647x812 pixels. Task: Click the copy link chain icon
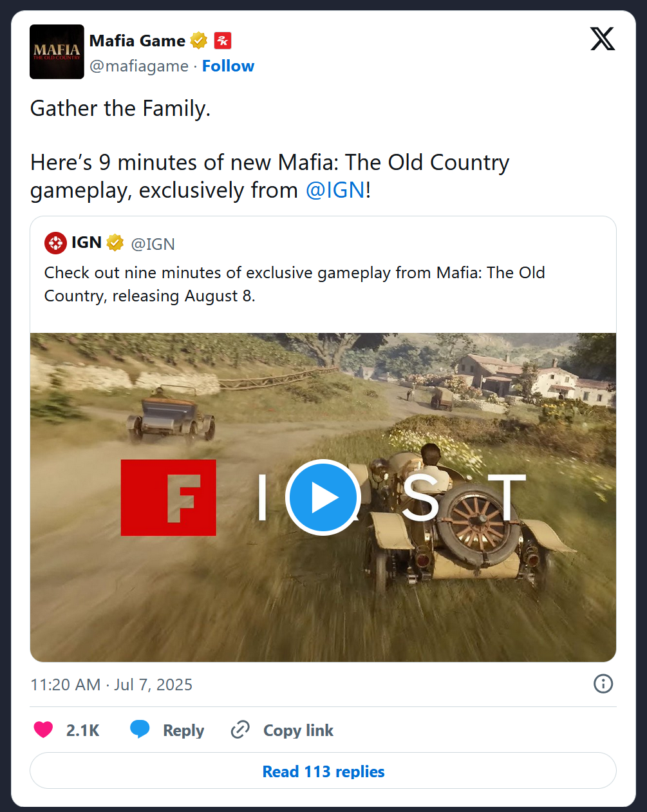pyautogui.click(x=240, y=730)
